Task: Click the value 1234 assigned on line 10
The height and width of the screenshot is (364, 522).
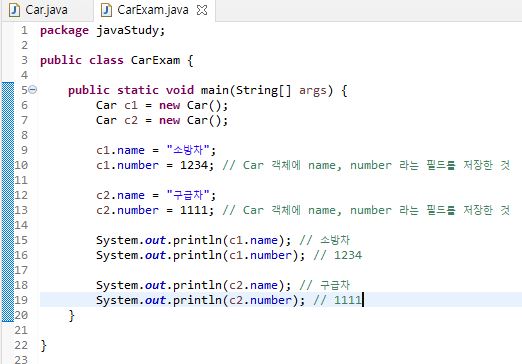Action: click(194, 165)
